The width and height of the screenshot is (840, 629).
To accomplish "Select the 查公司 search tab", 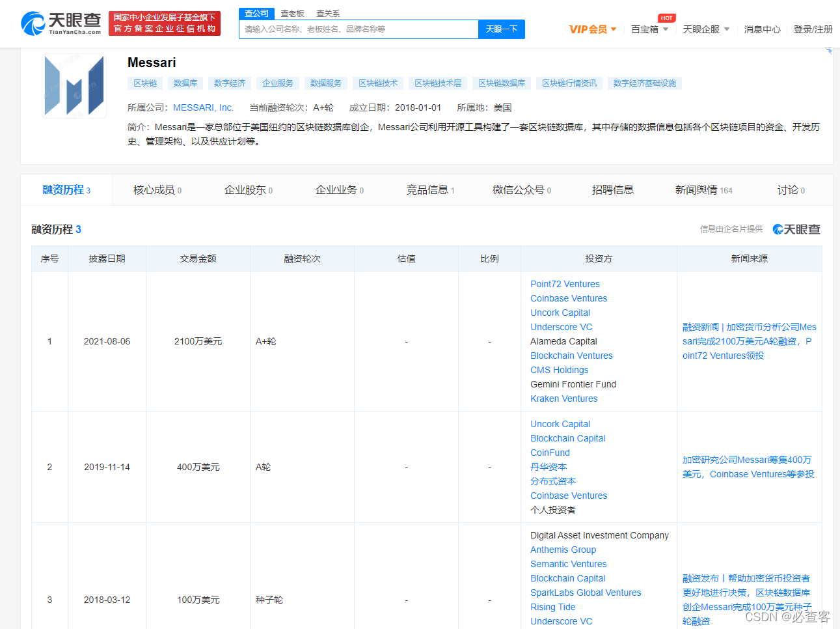I will pos(256,14).
